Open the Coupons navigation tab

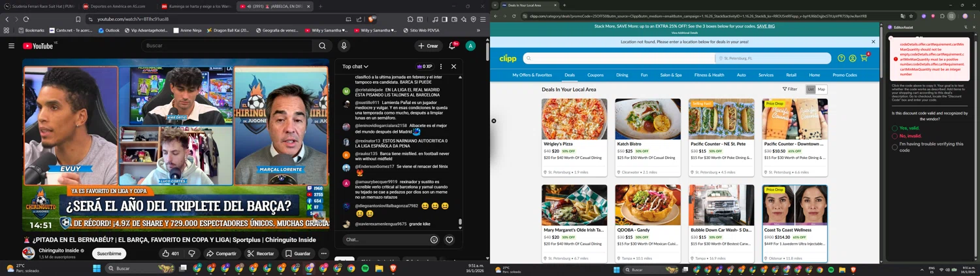[595, 75]
